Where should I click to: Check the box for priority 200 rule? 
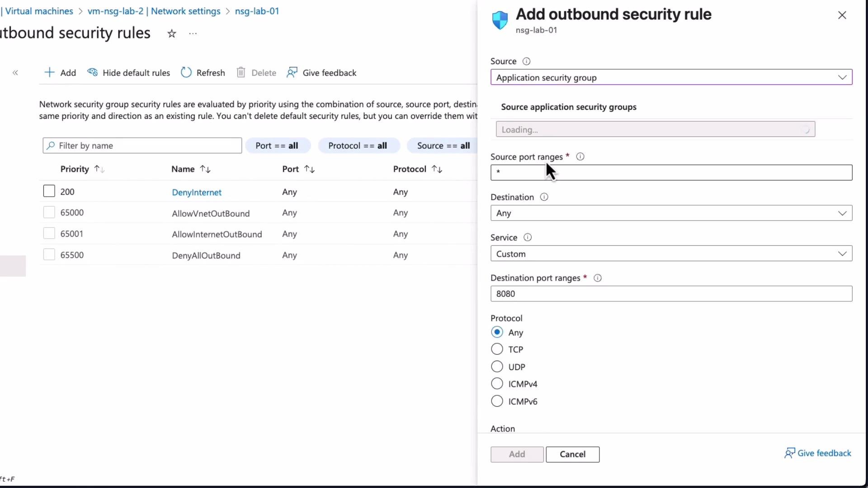pyautogui.click(x=49, y=191)
